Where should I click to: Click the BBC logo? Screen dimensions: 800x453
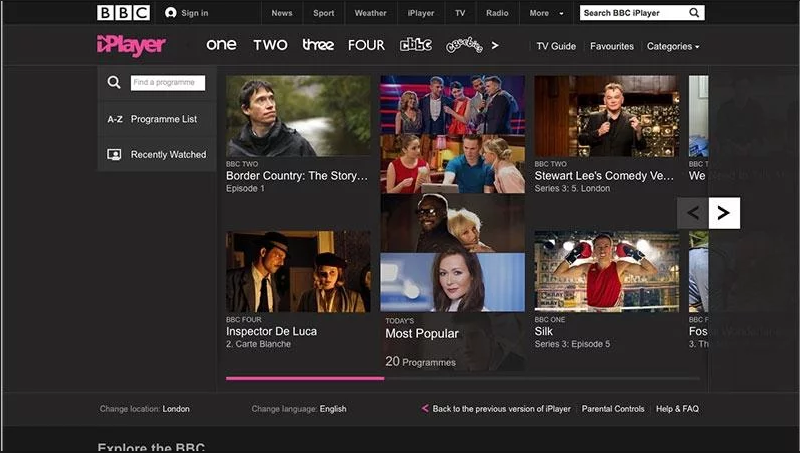123,13
